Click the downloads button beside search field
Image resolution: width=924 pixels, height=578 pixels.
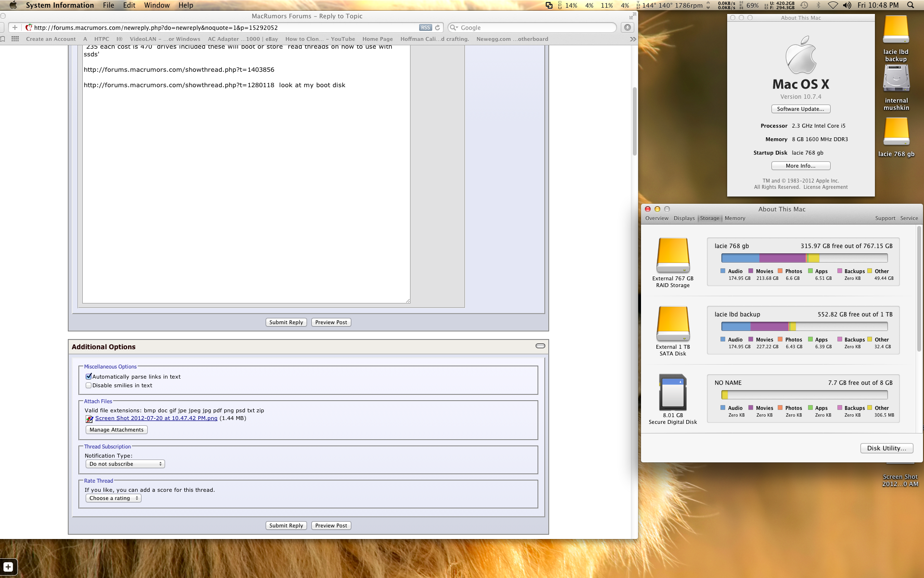coord(628,27)
